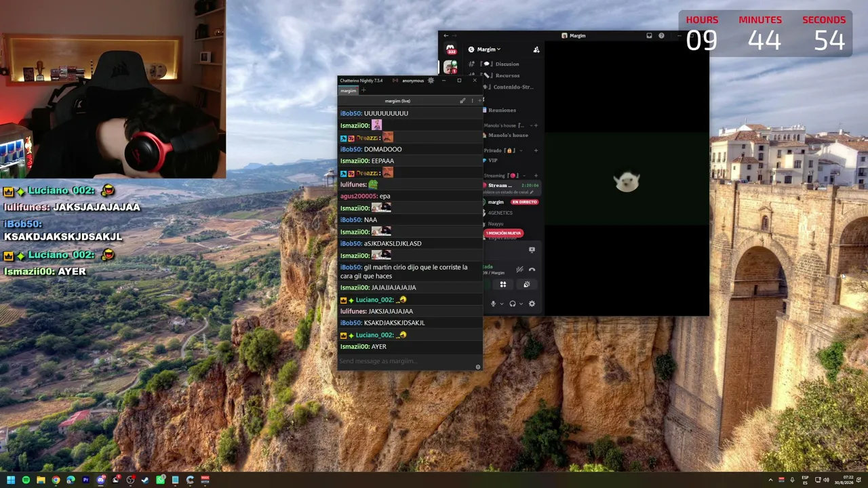
Task: Click the margiim (live) channel header
Action: pos(397,101)
